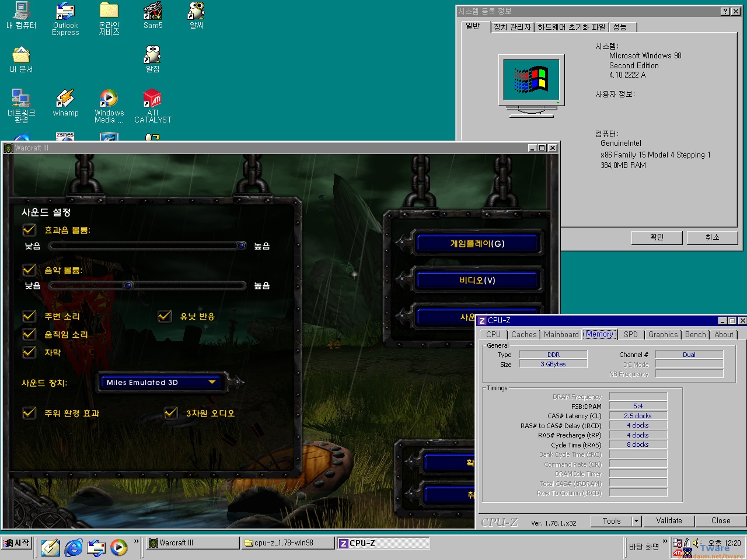Click the Close button in CPU-Z
The width and height of the screenshot is (747, 560).
pos(721,521)
